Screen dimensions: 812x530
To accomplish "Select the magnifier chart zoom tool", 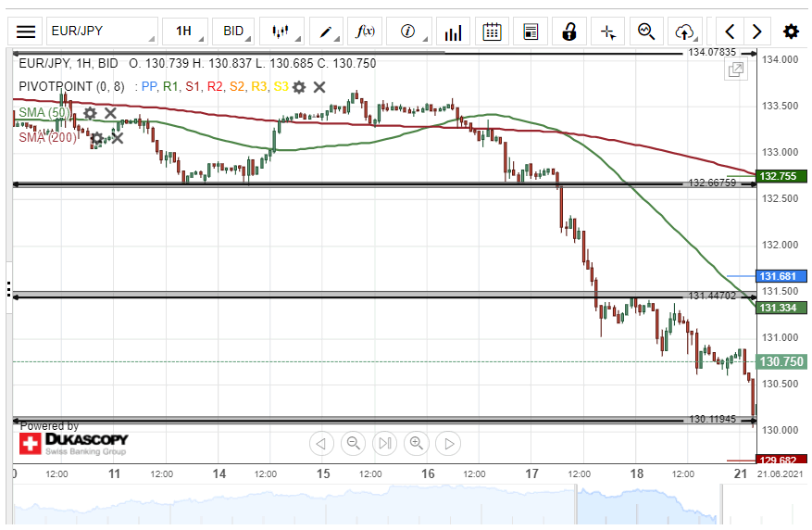I will point(646,32).
